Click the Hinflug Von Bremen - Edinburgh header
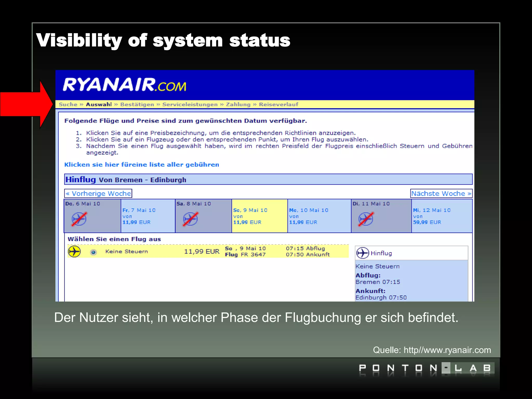 tap(268, 179)
